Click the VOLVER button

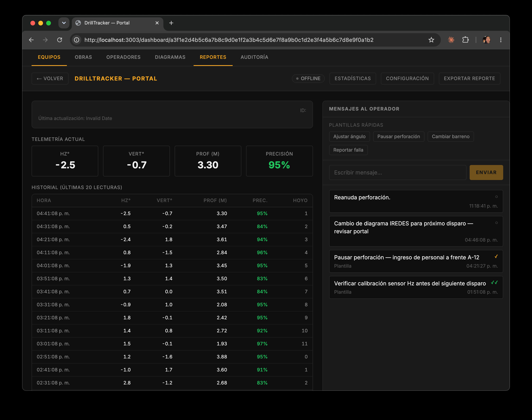[50, 78]
